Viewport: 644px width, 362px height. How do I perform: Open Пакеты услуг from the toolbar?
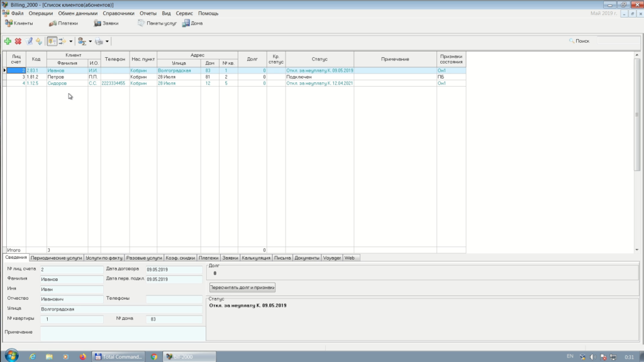pos(157,23)
